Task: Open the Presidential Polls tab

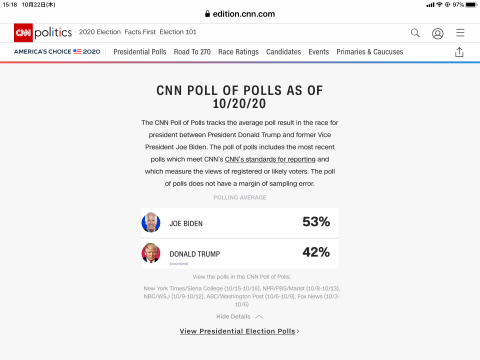Action: (x=140, y=52)
